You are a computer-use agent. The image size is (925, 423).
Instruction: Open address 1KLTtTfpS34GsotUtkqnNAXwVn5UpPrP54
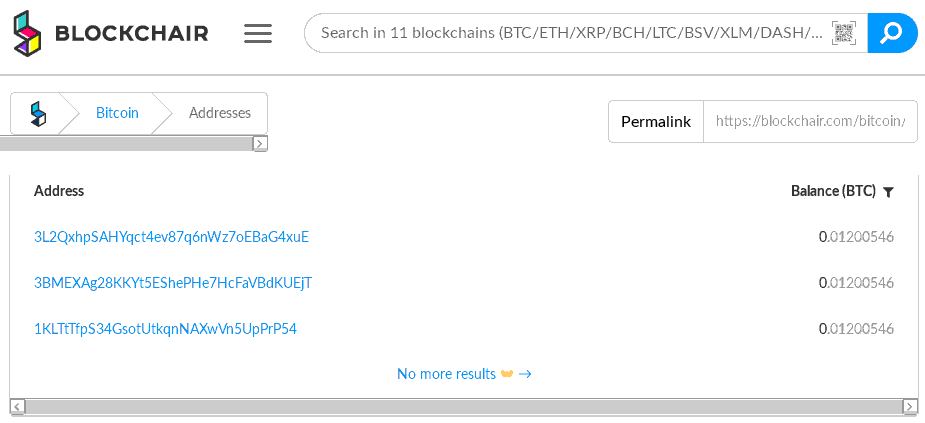pyautogui.click(x=165, y=329)
